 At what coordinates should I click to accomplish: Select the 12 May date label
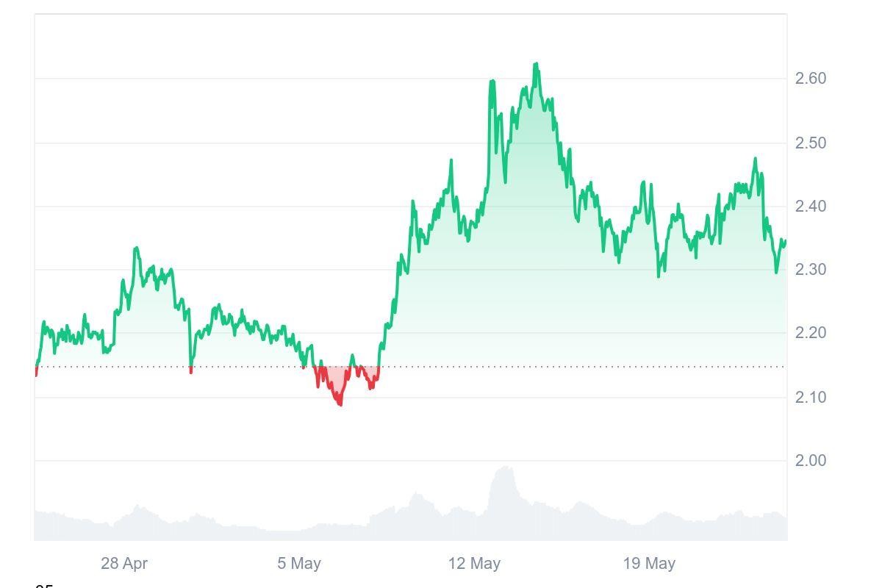[x=474, y=564]
